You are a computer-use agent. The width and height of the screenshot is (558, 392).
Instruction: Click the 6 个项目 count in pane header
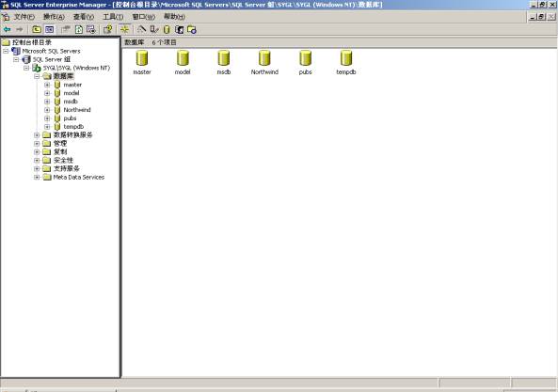coord(164,42)
